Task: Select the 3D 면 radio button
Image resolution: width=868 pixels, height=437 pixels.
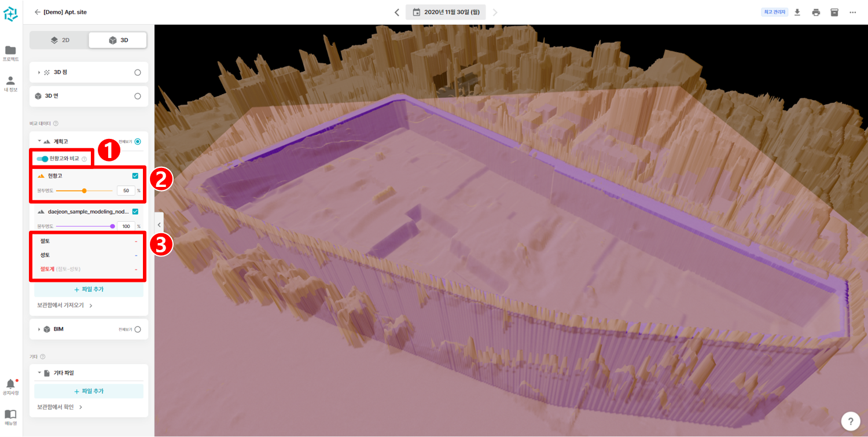Action: pos(137,96)
